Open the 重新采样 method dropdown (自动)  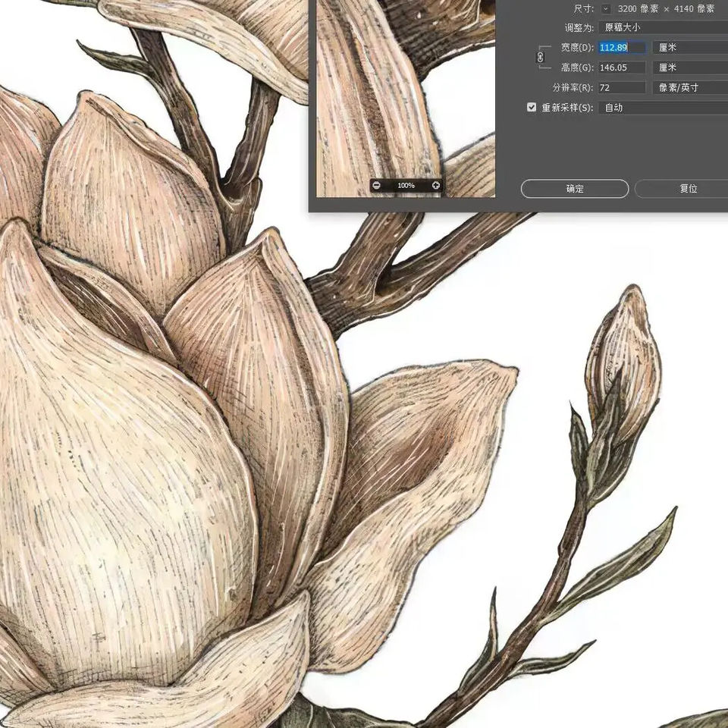pyautogui.click(x=663, y=108)
